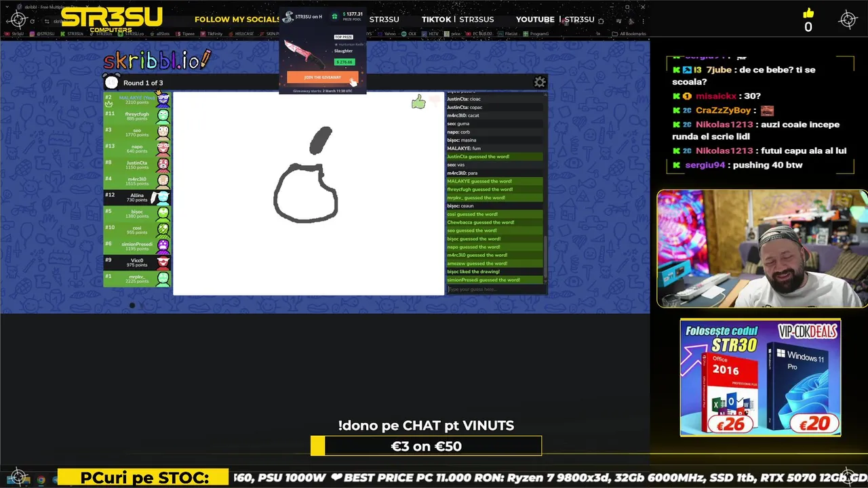This screenshot has height=488, width=868.
Task: Click napo's avatar
Action: coord(163,148)
